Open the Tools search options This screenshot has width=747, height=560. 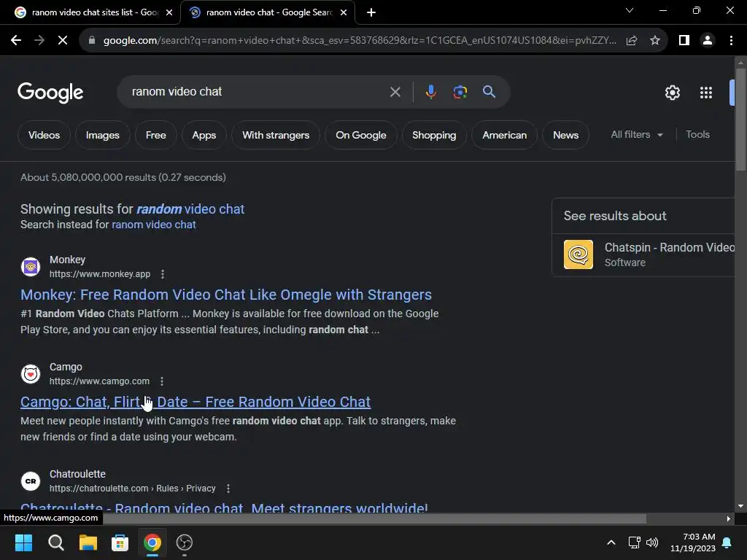point(697,135)
